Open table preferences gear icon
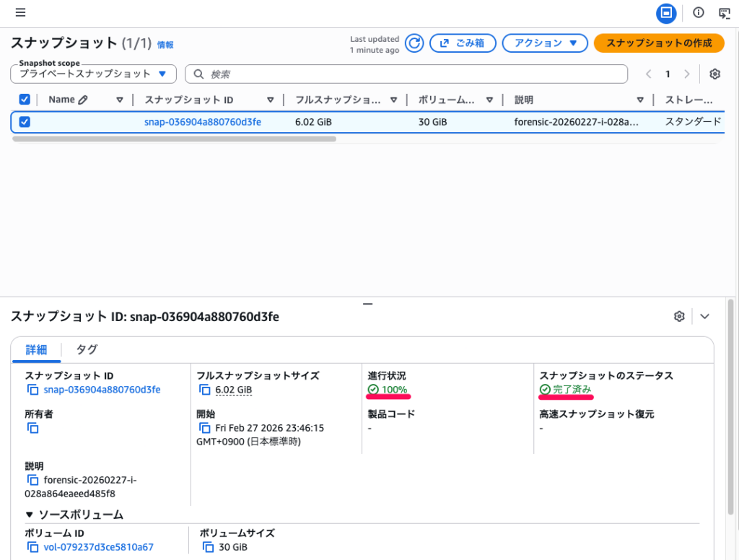The height and width of the screenshot is (560, 739). (x=714, y=74)
